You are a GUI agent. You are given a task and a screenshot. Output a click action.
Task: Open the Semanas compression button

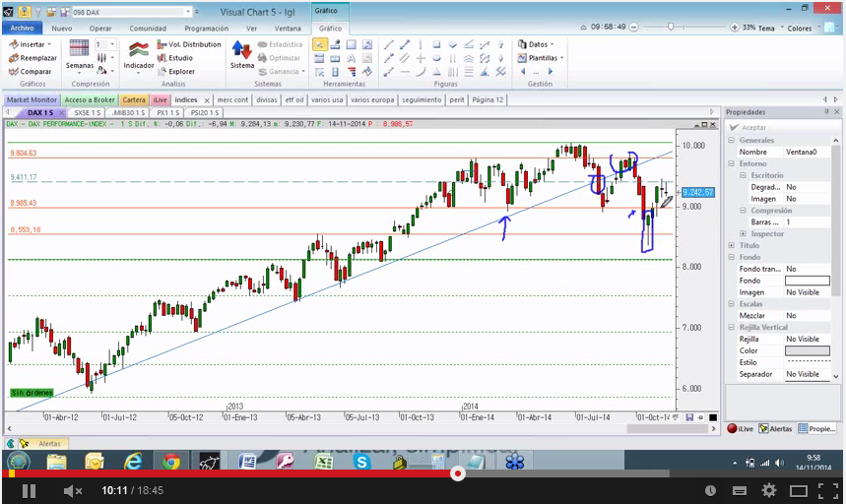click(80, 55)
